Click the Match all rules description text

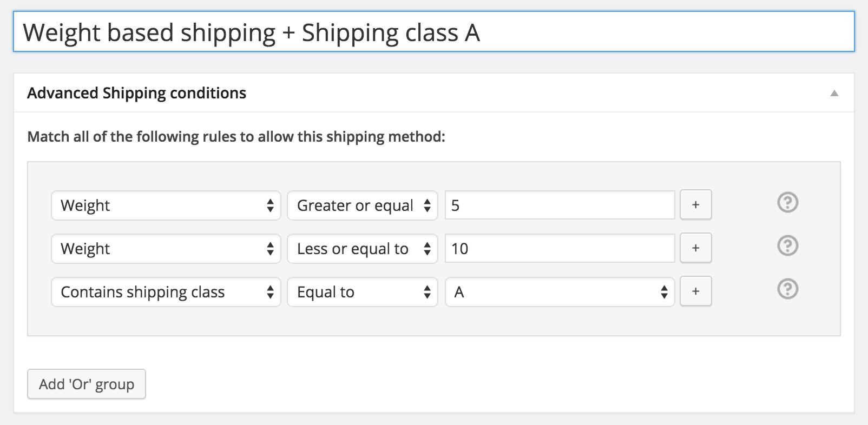pos(236,136)
